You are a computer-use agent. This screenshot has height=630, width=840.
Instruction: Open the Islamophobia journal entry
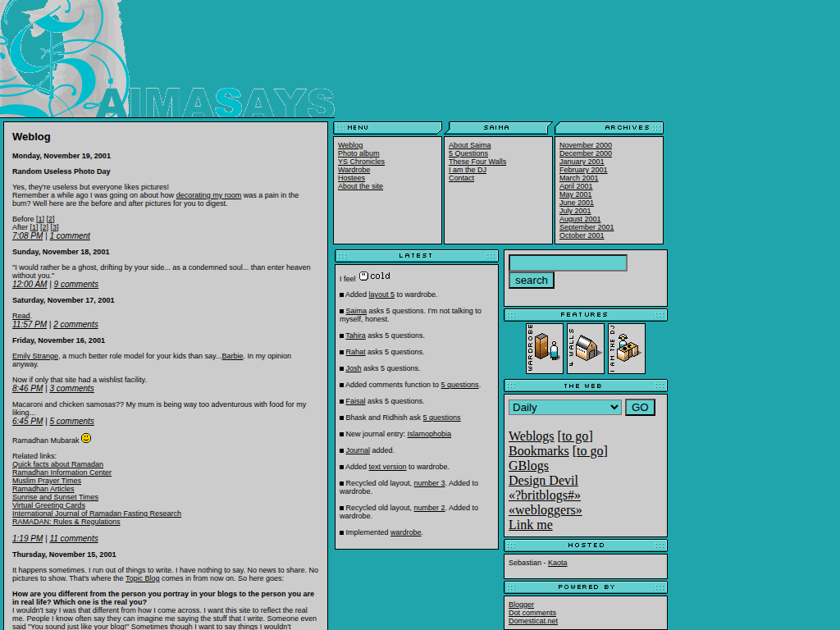pyautogui.click(x=428, y=434)
